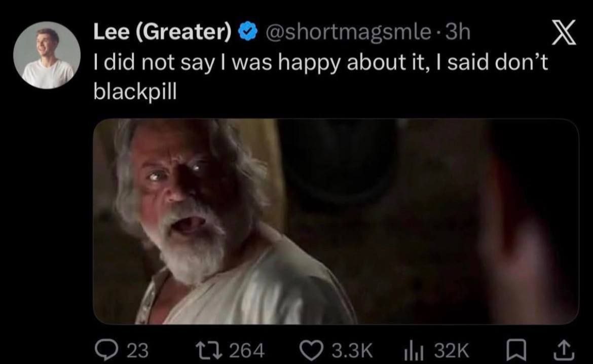Expand the attached bearded man image

[x=336, y=222]
